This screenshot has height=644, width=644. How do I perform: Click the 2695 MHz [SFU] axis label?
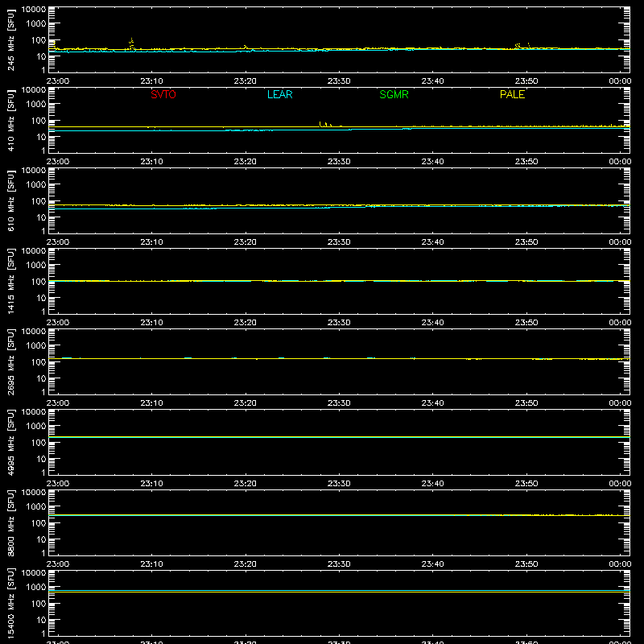click(10, 361)
